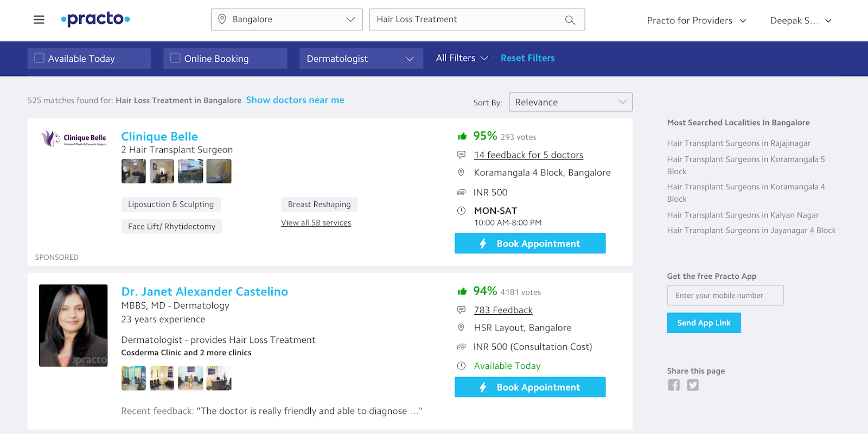Image resolution: width=868 pixels, height=434 pixels.
Task: Open Hair Transplant Surgeons in Koramangala 5 Block
Action: [746, 165]
